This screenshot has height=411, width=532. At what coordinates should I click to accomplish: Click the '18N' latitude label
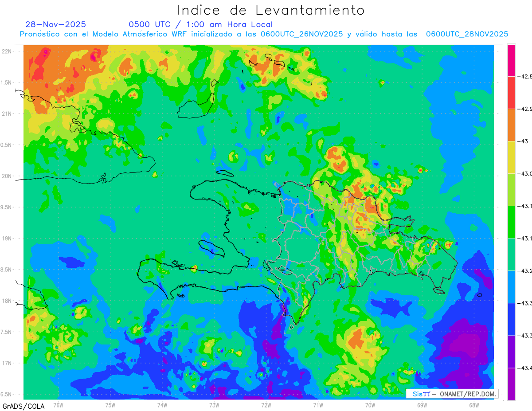pos(7,301)
